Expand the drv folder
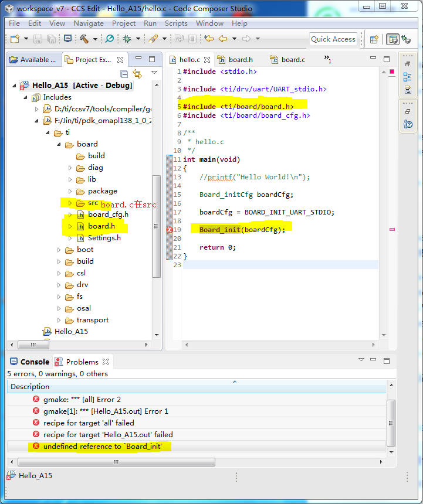The height and width of the screenshot is (504, 423). [59, 285]
